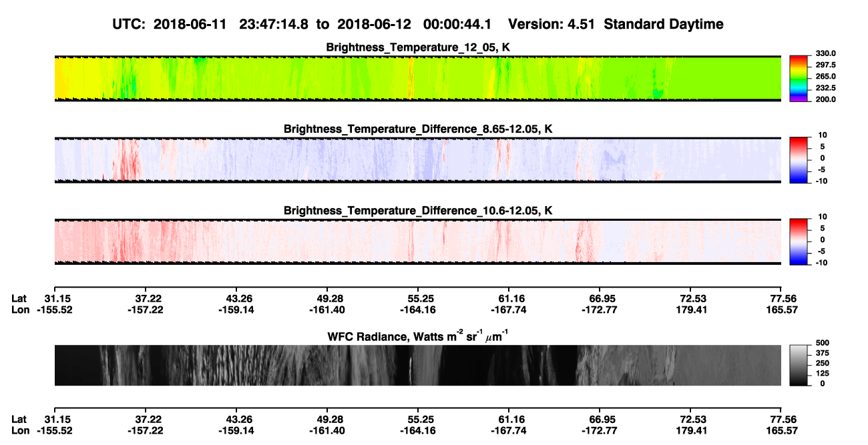
Task: Click the 125 tick on WFC colorbar
Action: (x=823, y=374)
